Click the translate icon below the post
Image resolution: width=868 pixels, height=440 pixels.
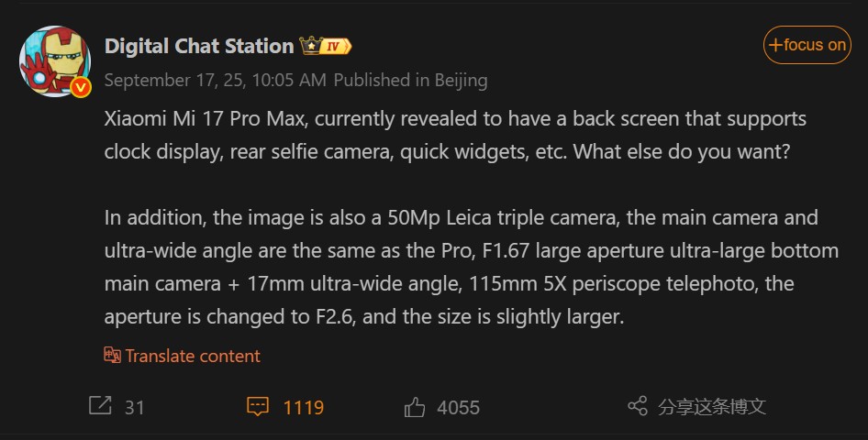pyautogui.click(x=112, y=356)
